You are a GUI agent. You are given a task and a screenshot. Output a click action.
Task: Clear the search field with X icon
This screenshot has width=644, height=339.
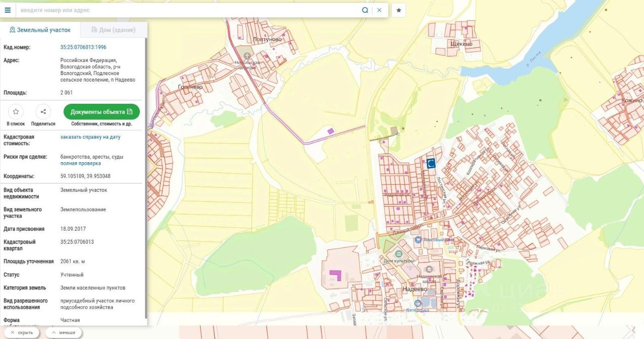tap(379, 10)
